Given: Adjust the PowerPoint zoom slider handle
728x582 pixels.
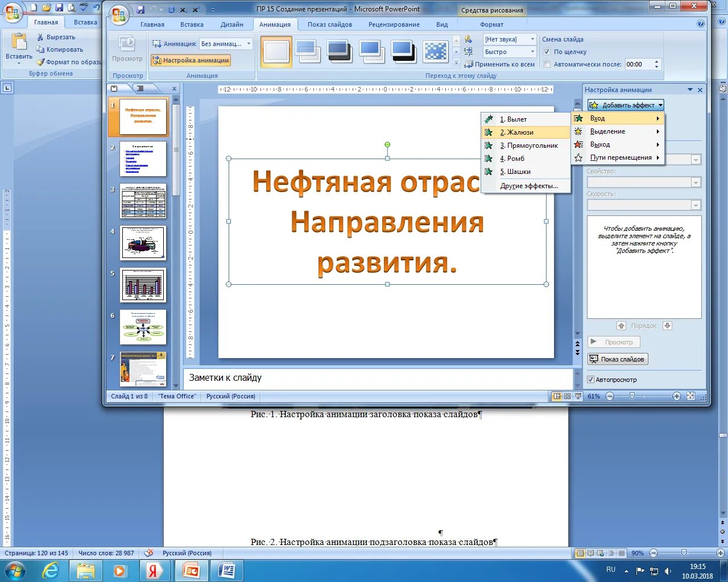Looking at the screenshot, I should pos(632,396).
